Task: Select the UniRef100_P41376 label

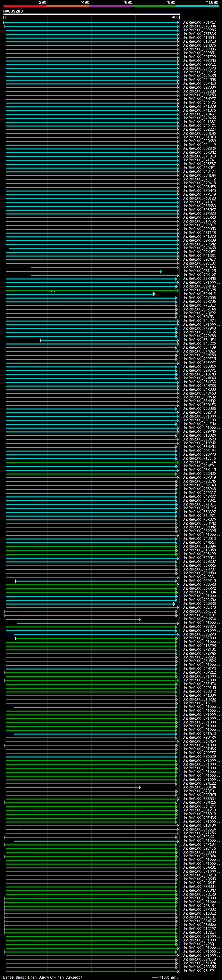Action: 199,110
